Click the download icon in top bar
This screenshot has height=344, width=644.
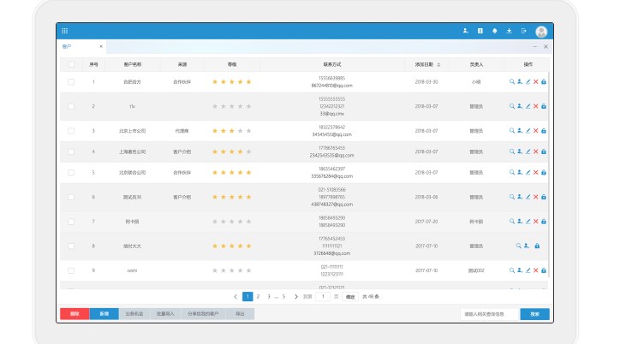click(510, 31)
